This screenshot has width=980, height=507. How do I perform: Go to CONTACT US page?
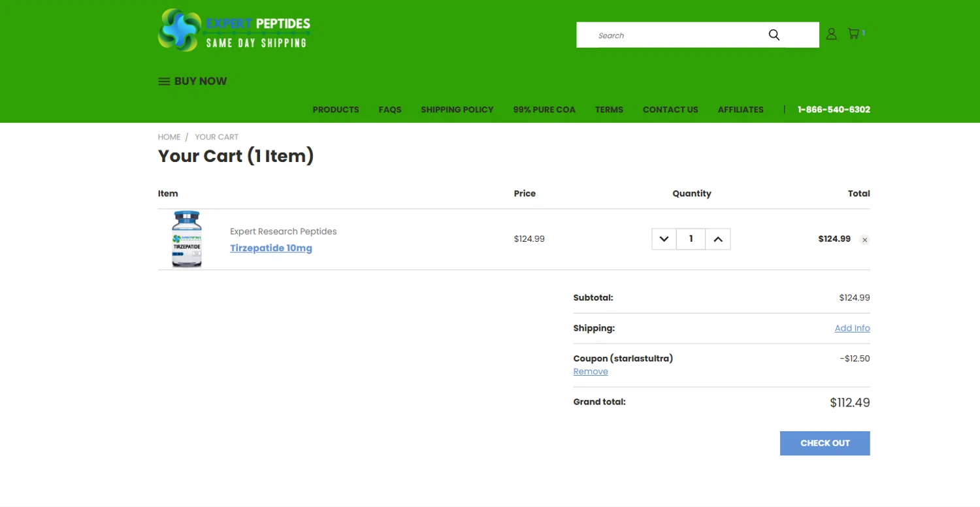(670, 110)
